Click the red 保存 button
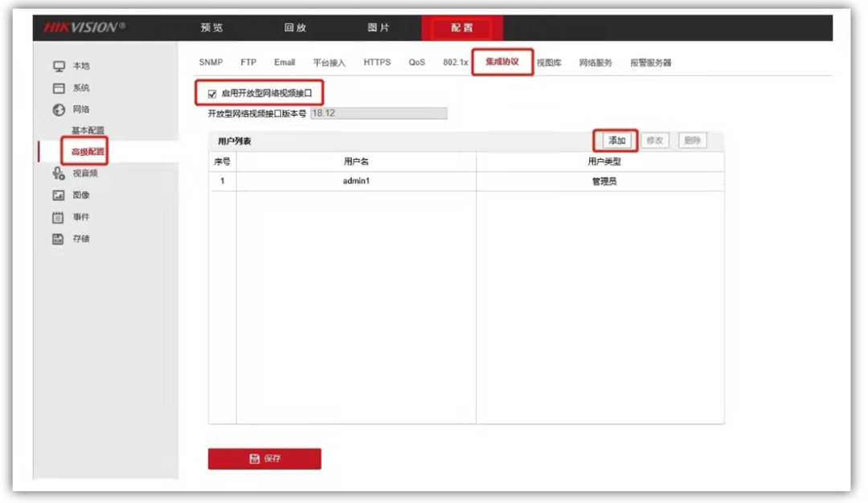This screenshot has width=868, height=503. pyautogui.click(x=264, y=459)
